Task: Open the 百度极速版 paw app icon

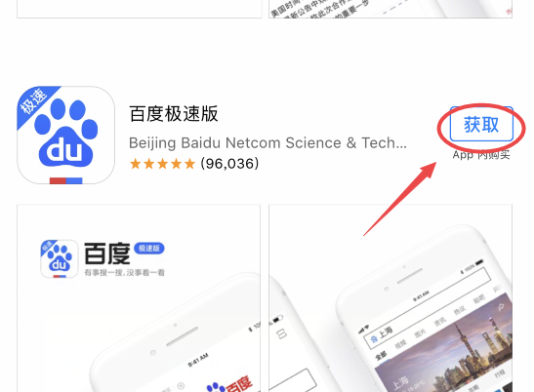Action: tap(65, 135)
